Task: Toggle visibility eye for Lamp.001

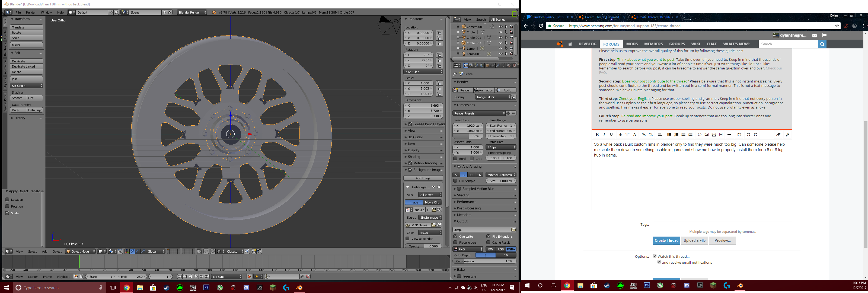Action: point(501,54)
